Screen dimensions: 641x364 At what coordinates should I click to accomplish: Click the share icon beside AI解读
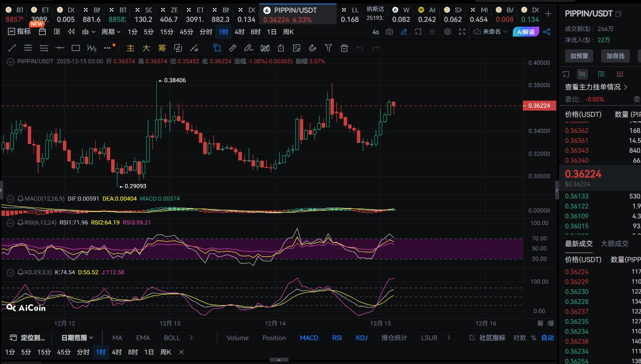[547, 32]
